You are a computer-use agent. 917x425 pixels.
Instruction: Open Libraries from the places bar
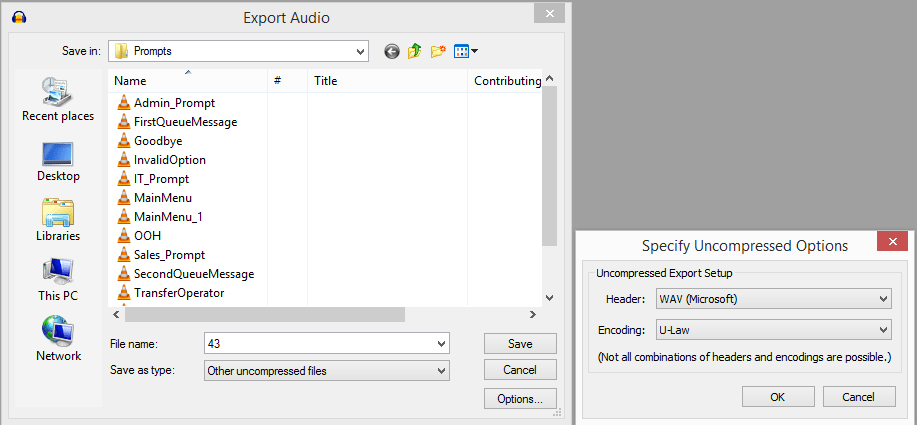click(x=58, y=220)
